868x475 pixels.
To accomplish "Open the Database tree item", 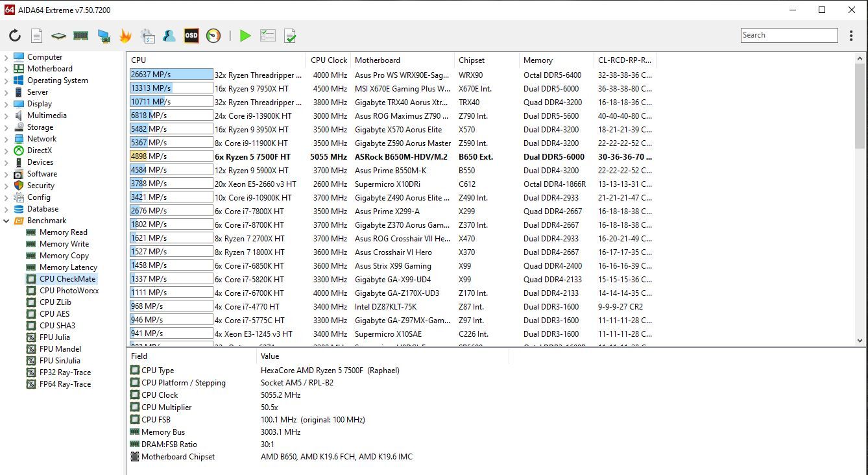I will click(x=43, y=209).
